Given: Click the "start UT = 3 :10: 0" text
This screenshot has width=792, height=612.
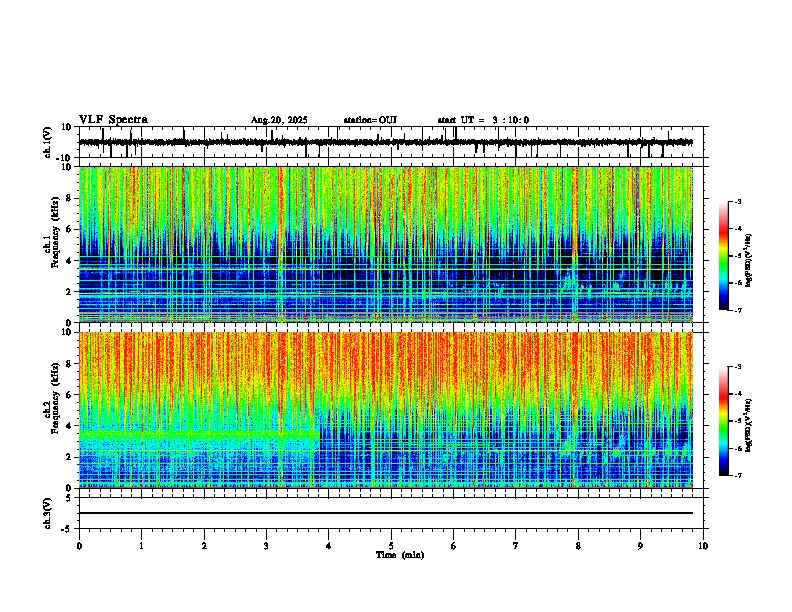Looking at the screenshot, I should click(x=483, y=120).
